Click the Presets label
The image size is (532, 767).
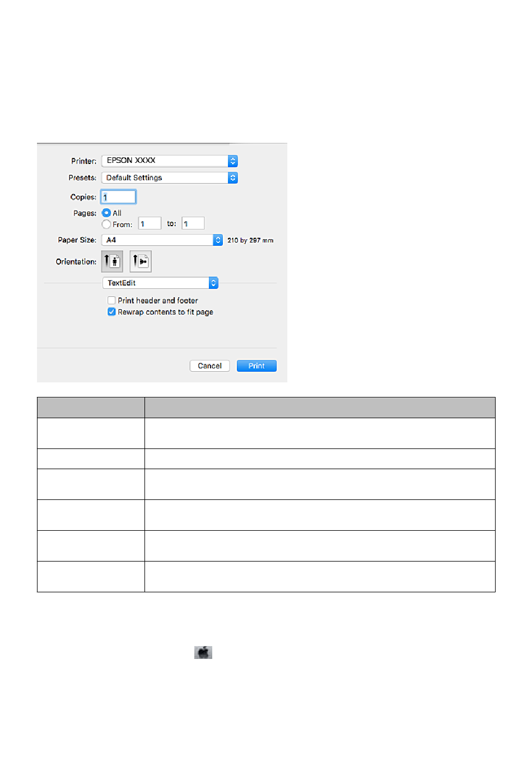click(82, 178)
